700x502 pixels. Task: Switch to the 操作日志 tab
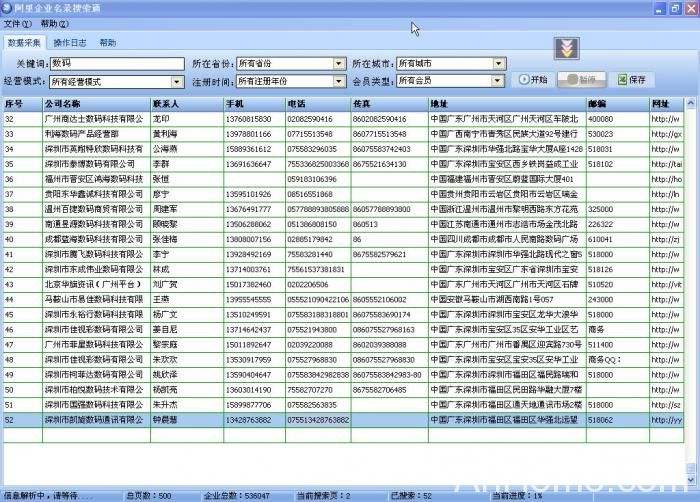(x=70, y=43)
